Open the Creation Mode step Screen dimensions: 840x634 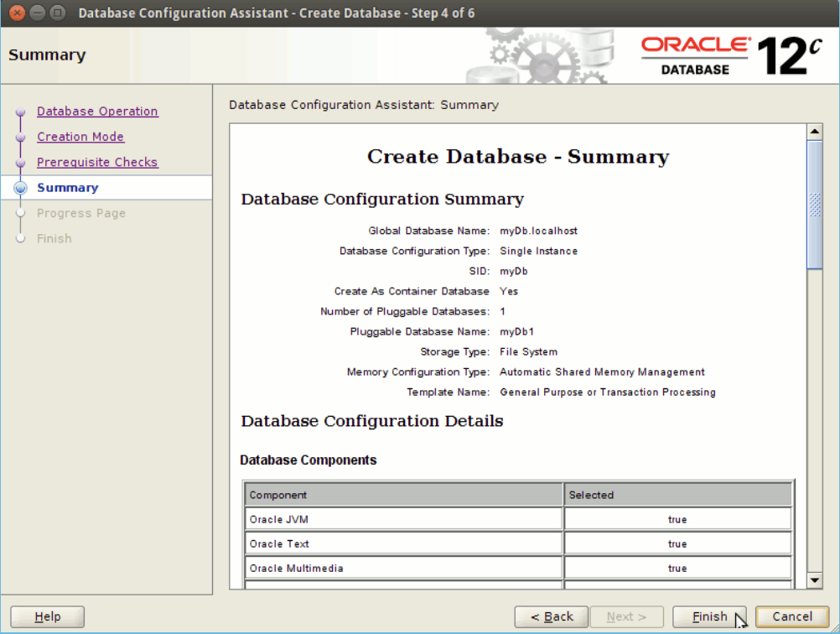[80, 136]
